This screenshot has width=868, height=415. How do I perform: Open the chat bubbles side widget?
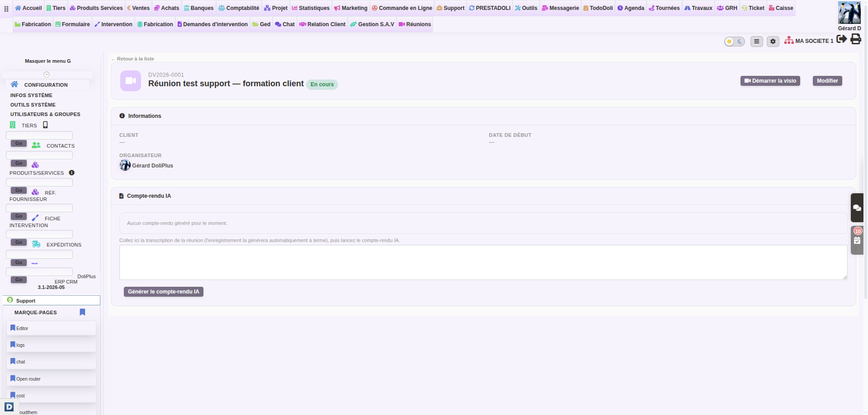(857, 208)
